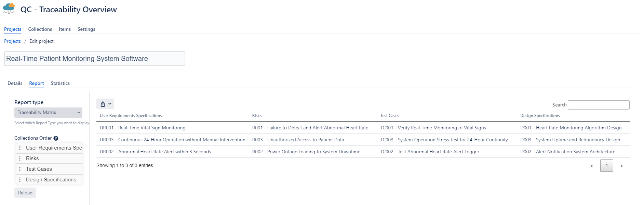
Task: Click UR001 - Real-Time Vital Sign Monitoring cell
Action: coord(143,128)
